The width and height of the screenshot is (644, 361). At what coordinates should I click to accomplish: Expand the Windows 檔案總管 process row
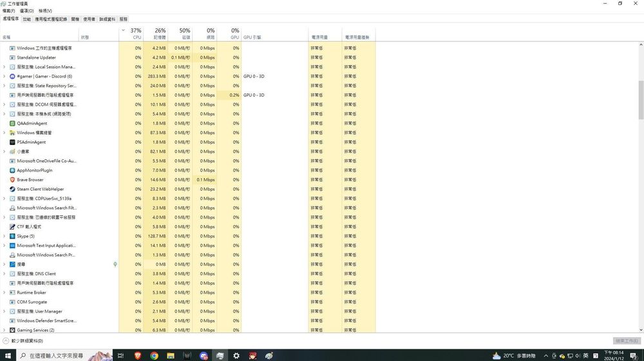(4, 133)
